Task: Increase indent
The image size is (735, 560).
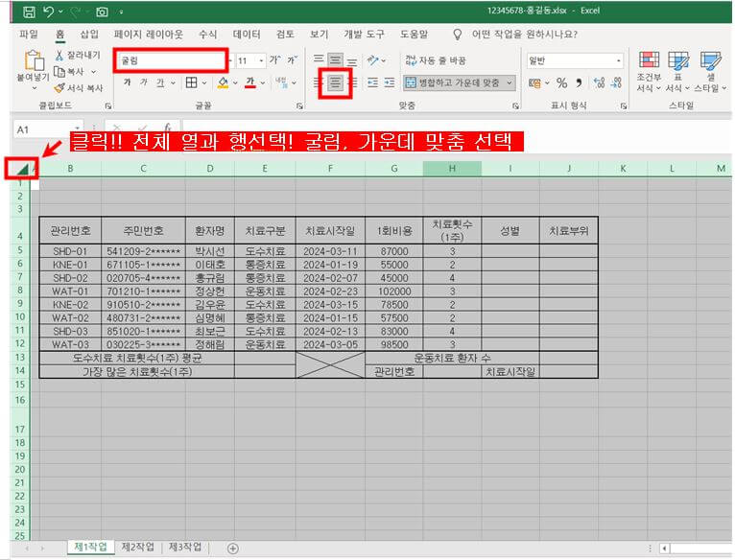Action: 390,83
